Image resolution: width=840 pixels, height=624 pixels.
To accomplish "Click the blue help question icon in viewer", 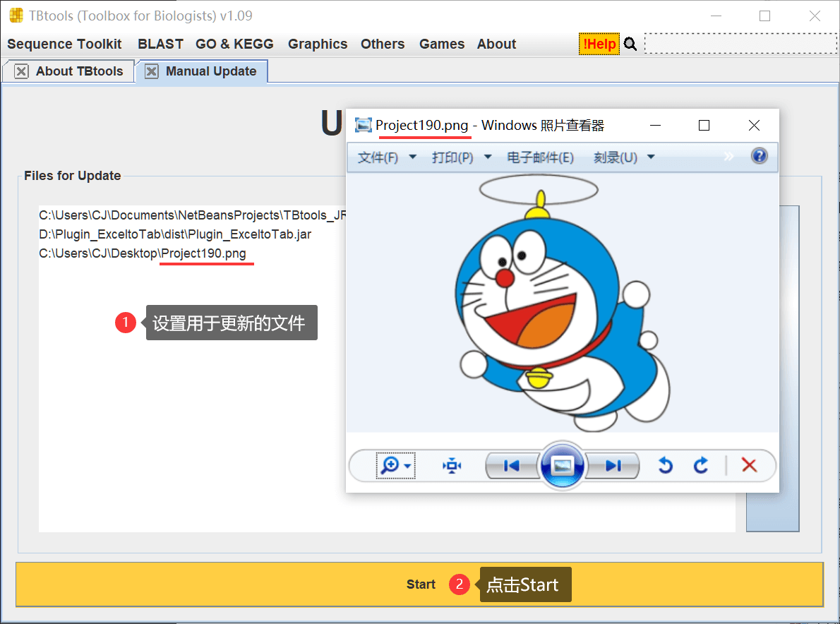I will coord(759,156).
